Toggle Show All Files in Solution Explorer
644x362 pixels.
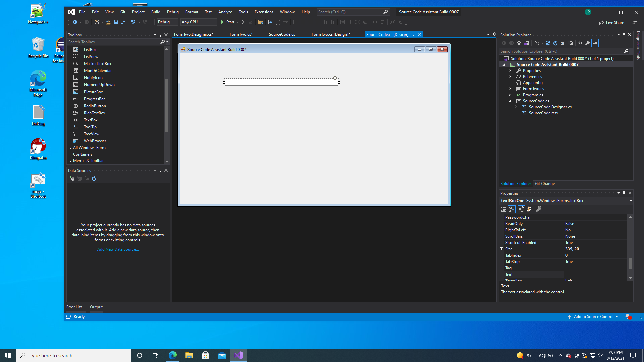(570, 43)
